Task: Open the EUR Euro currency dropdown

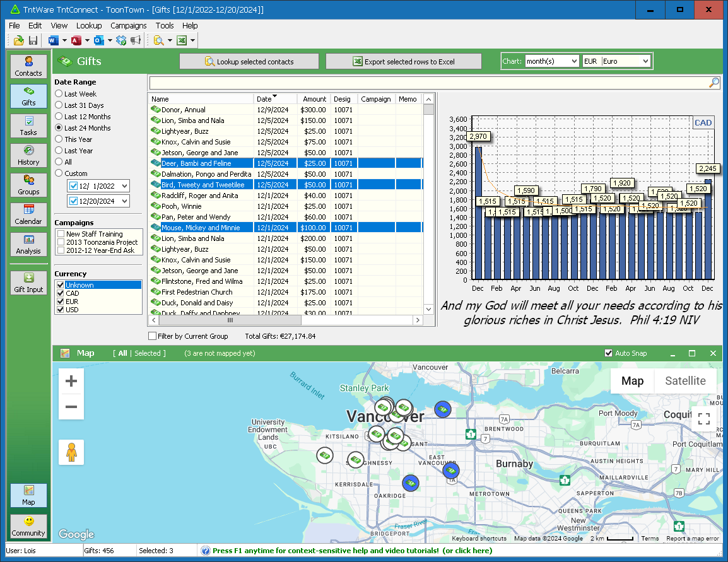Action: pos(645,61)
